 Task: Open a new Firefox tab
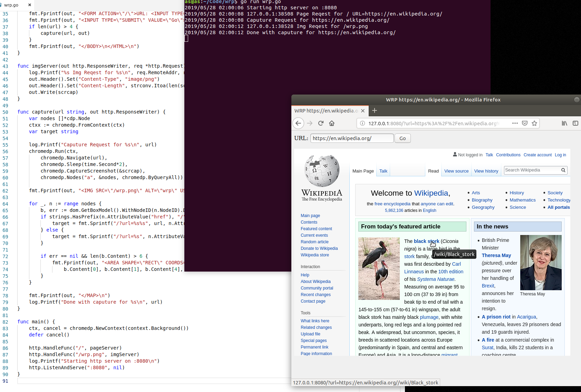(375, 110)
